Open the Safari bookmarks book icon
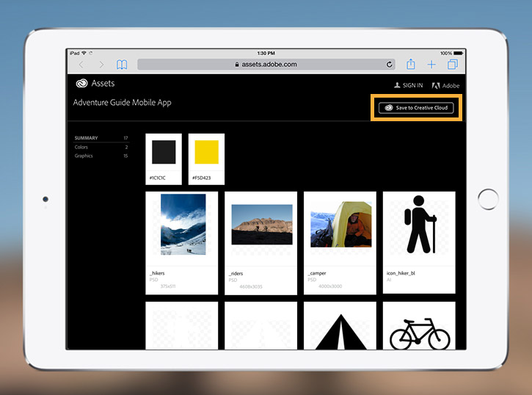The width and height of the screenshot is (532, 395). click(122, 65)
